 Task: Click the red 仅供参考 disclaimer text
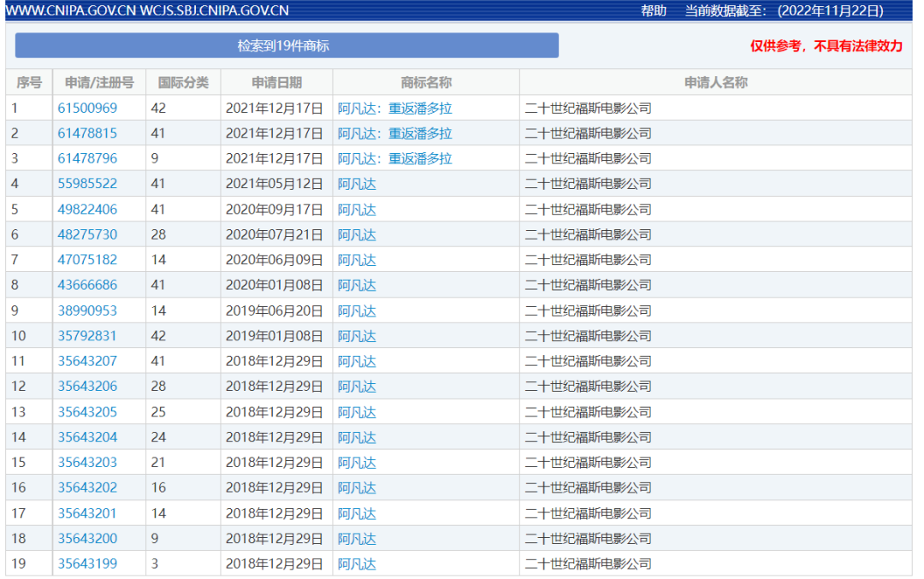point(826,46)
